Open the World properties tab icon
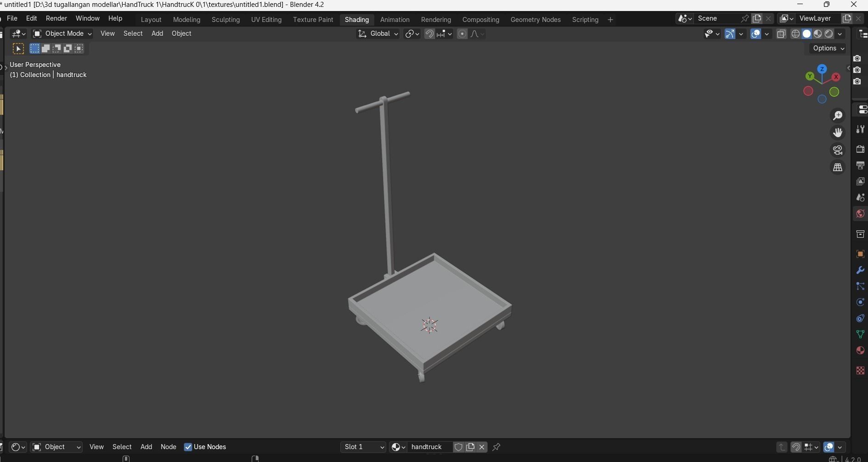The image size is (868, 462). [x=860, y=213]
